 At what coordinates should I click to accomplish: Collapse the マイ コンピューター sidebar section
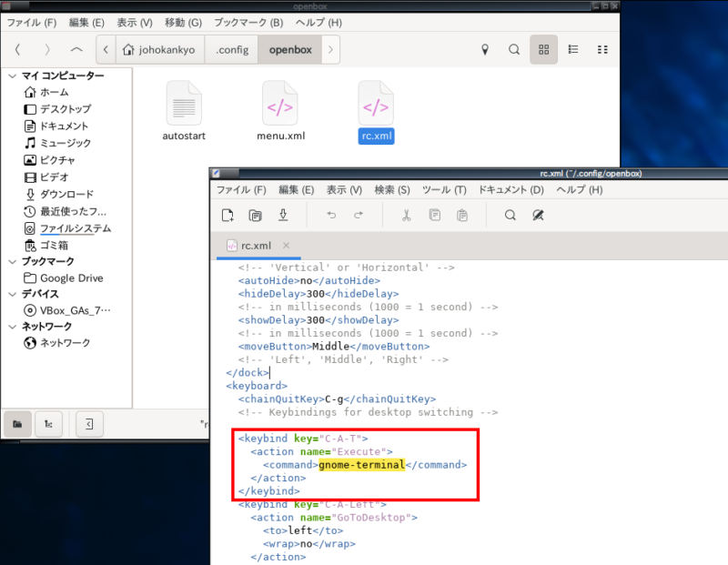click(x=13, y=76)
